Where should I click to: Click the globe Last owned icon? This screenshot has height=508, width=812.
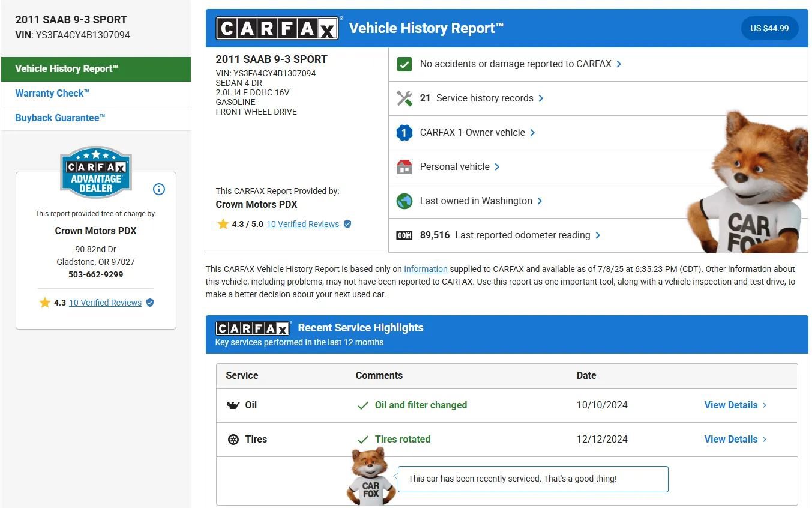click(404, 201)
